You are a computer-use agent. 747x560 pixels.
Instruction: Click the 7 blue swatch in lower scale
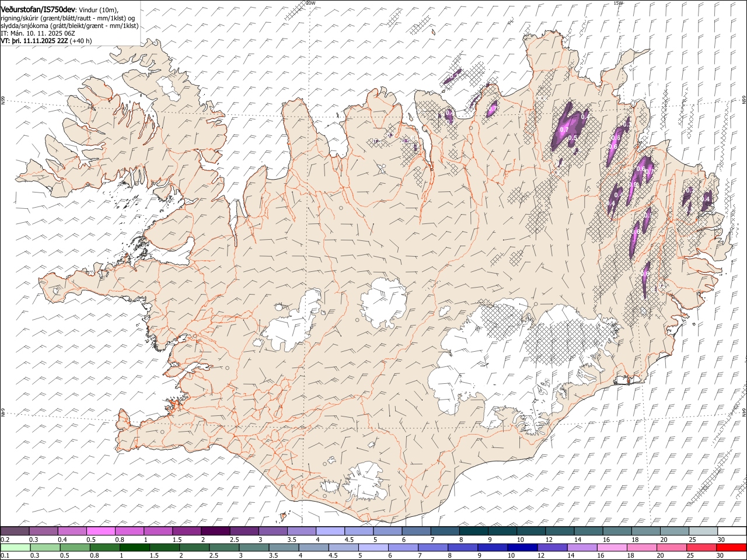click(433, 547)
